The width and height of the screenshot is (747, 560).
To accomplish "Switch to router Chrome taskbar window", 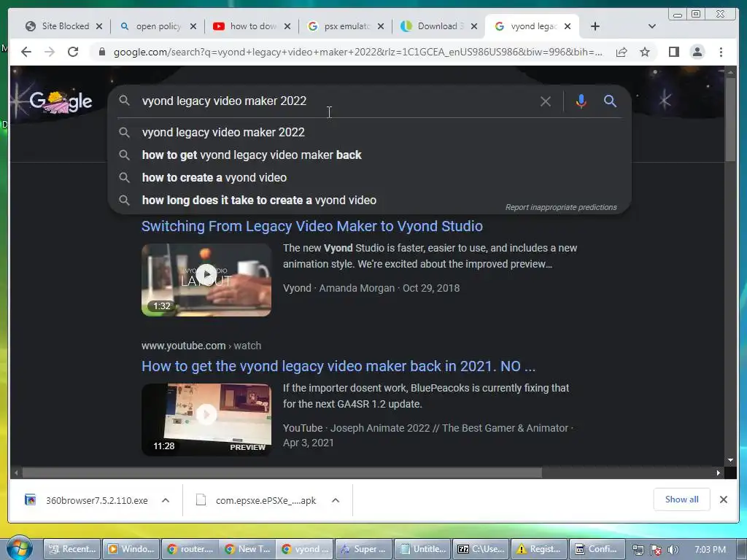I will coord(190,549).
